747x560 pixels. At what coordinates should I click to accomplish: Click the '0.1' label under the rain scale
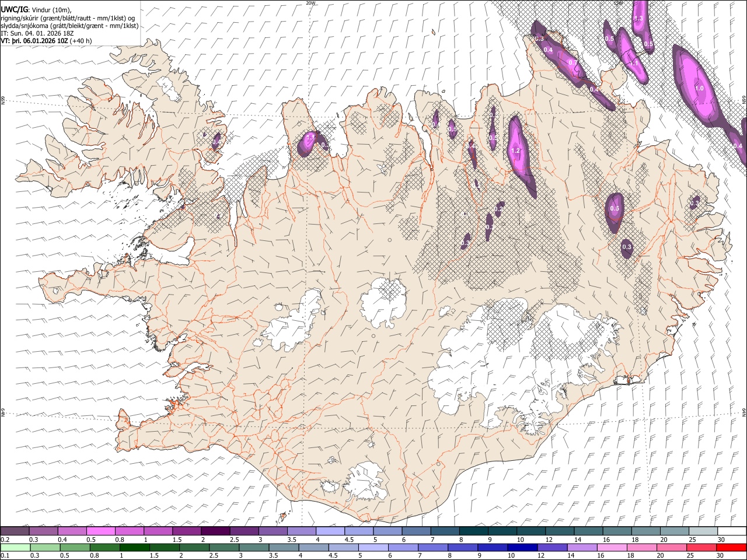(5, 556)
